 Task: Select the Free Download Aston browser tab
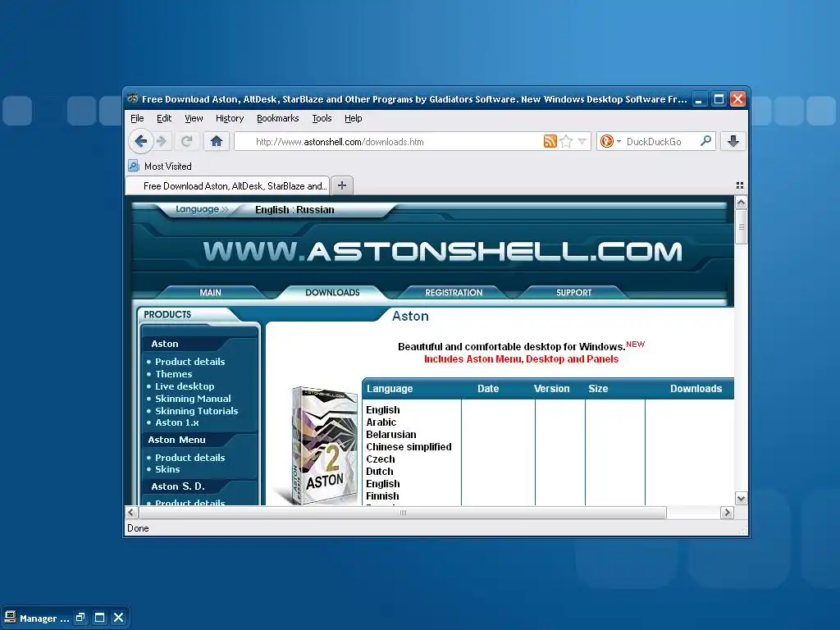[x=228, y=186]
